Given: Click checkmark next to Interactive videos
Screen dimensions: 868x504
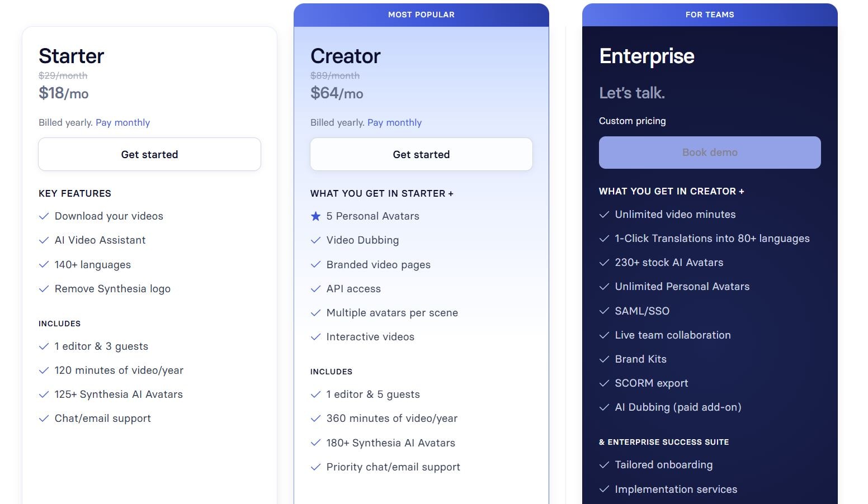Looking at the screenshot, I should point(315,337).
